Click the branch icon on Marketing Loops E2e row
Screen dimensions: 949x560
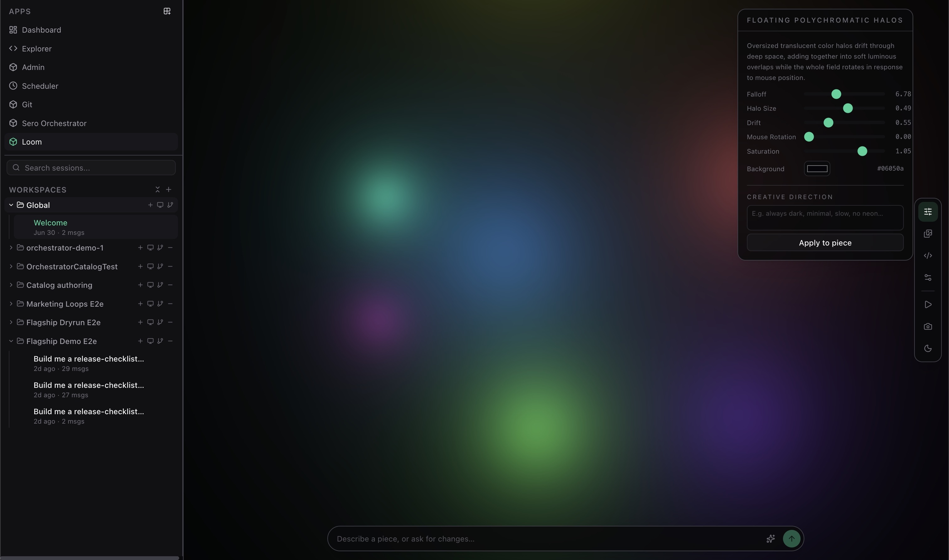tap(160, 304)
